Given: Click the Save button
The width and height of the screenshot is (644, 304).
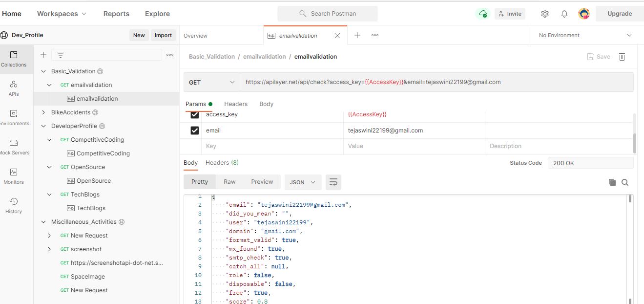Looking at the screenshot, I should (x=599, y=57).
